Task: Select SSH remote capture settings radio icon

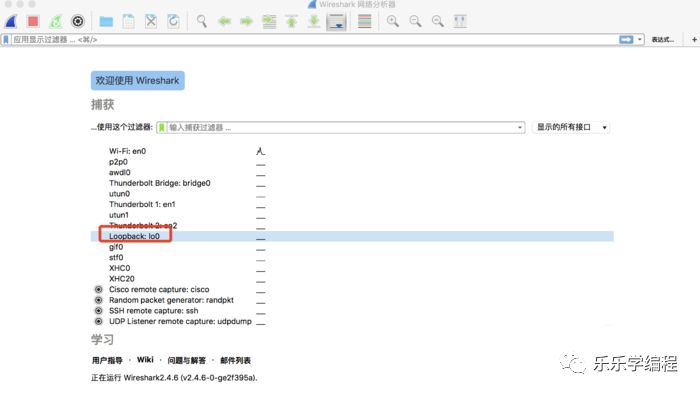Action: pos(99,311)
